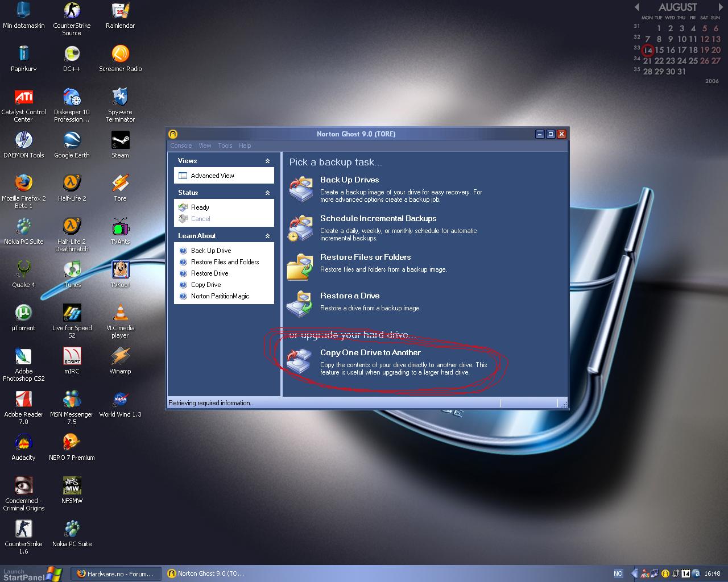This screenshot has height=582, width=728.
Task: Select Rainlendar desktop icon
Action: click(x=120, y=15)
